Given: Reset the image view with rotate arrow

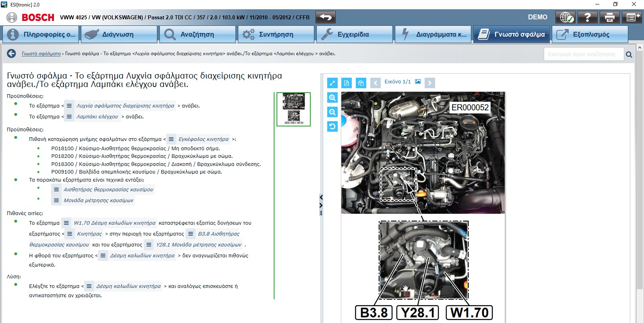Looking at the screenshot, I should point(332,127).
